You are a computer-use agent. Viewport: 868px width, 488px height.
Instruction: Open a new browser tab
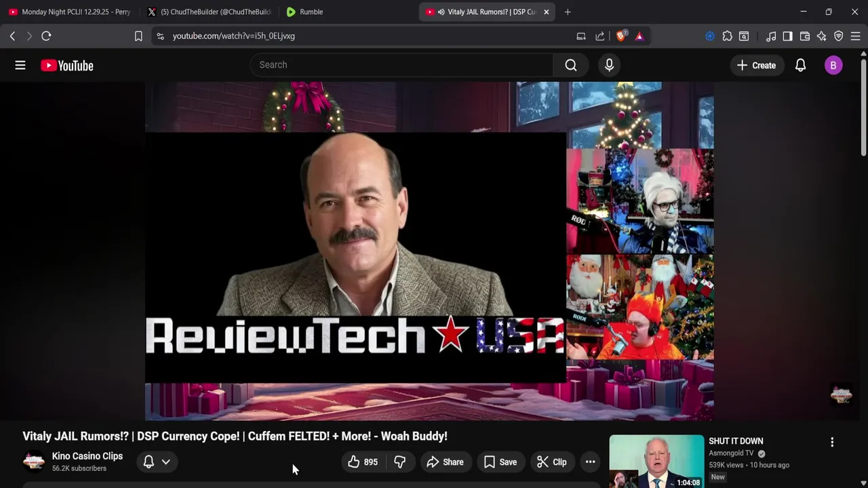click(x=568, y=12)
